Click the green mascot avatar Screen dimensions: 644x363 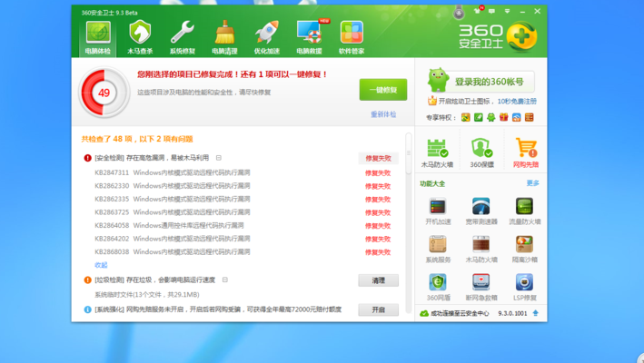438,80
